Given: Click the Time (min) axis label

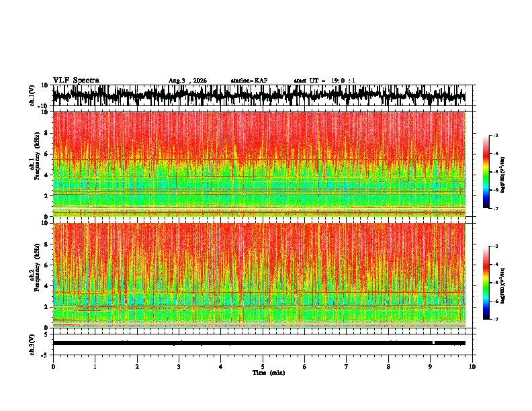Looking at the screenshot, I should [x=269, y=373].
